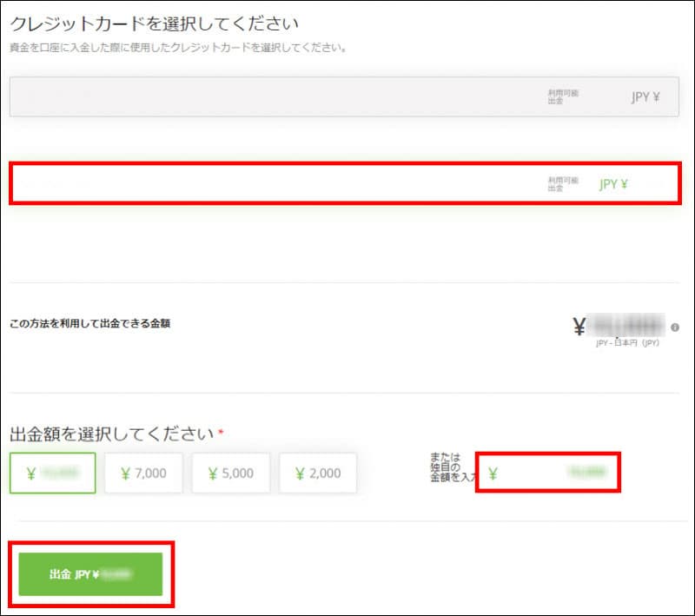Choose the ¥7,000 withdrawal amount
Image resolution: width=695 pixels, height=616 pixels.
point(143,474)
